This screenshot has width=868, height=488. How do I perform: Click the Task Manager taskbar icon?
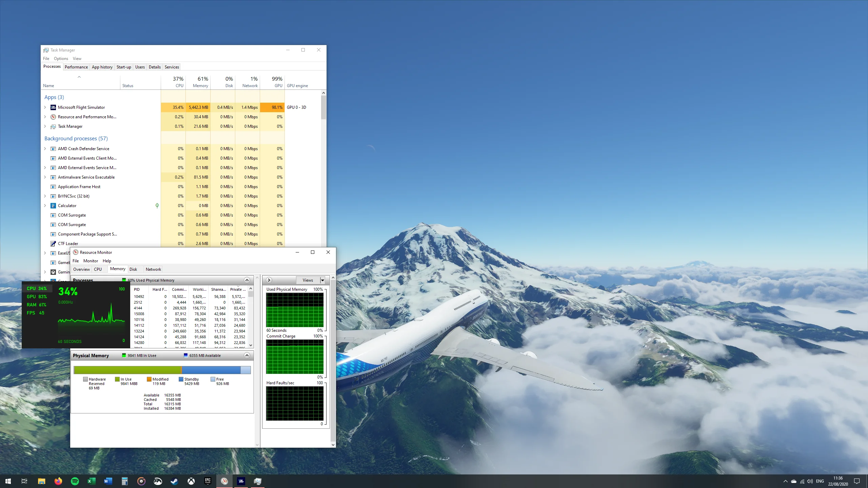click(x=258, y=481)
